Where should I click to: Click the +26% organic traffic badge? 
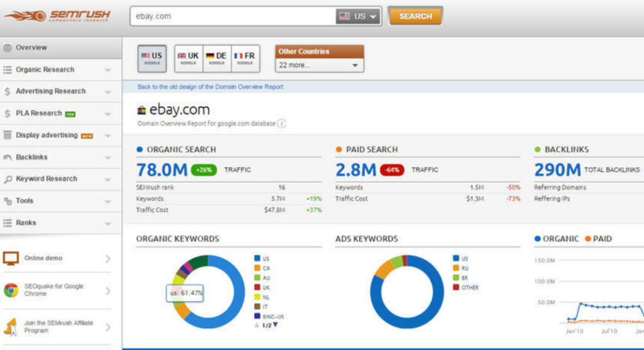click(204, 170)
